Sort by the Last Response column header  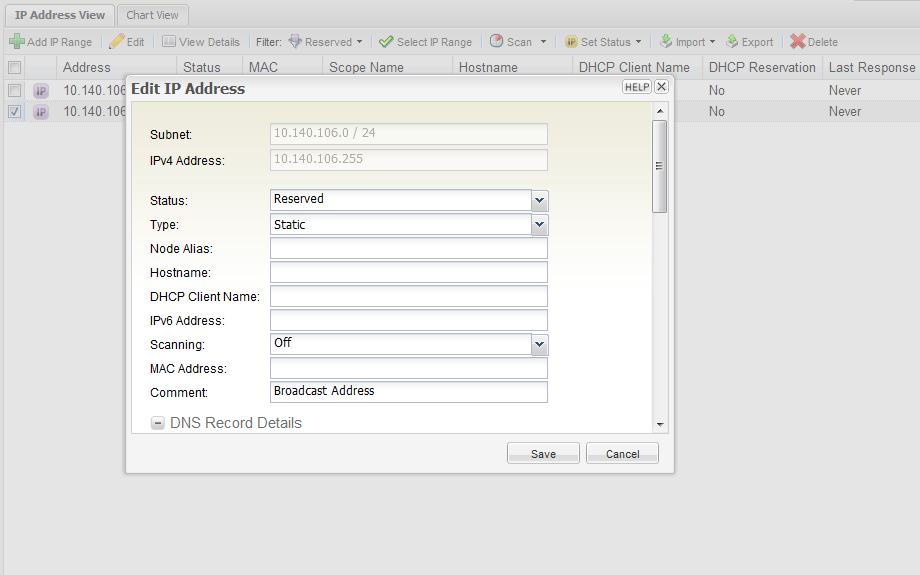(871, 67)
